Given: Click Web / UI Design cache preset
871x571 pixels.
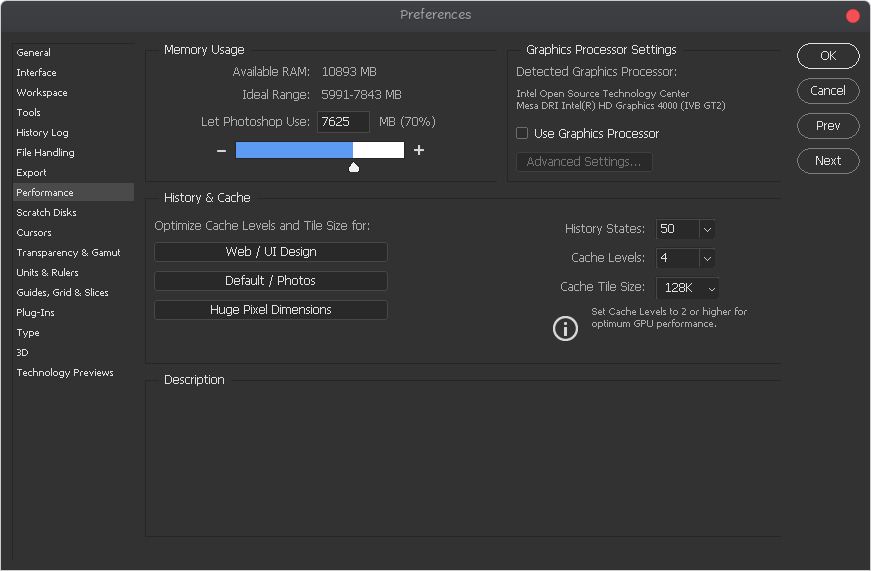Looking at the screenshot, I should coord(271,252).
